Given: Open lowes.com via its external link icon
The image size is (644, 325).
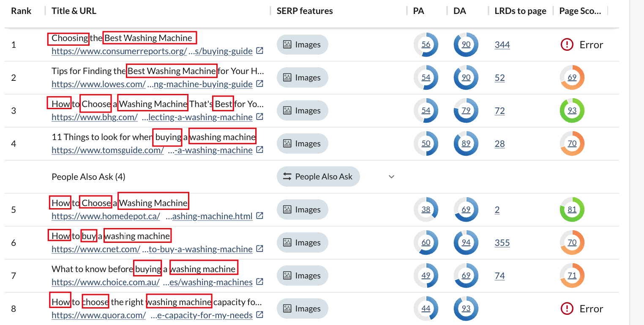Looking at the screenshot, I should click(259, 84).
